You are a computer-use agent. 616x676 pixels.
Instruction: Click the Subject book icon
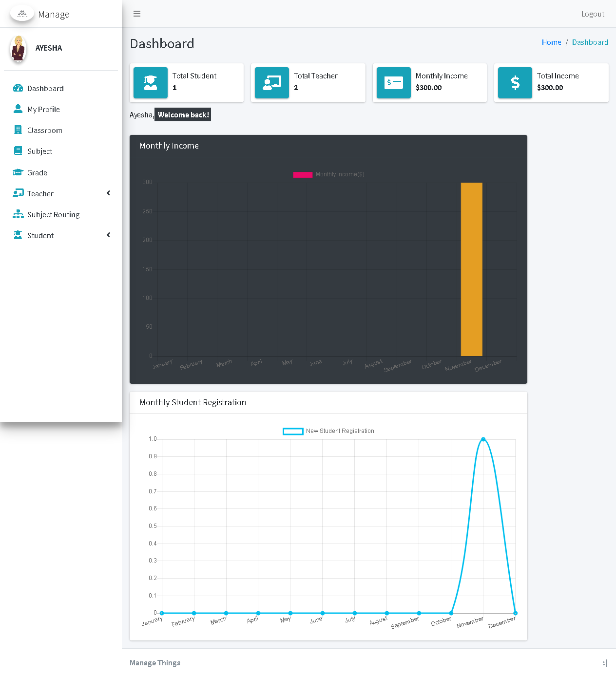coord(18,150)
